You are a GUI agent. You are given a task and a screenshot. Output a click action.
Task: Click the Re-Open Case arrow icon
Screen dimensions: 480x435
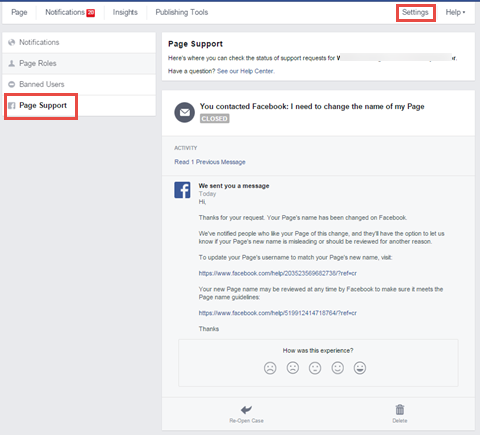(x=246, y=409)
